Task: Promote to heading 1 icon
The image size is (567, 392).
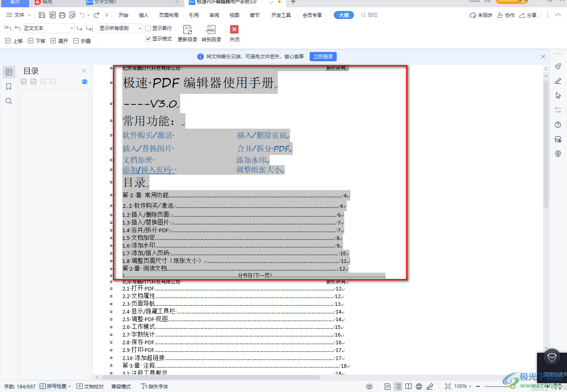Action: 8,28
